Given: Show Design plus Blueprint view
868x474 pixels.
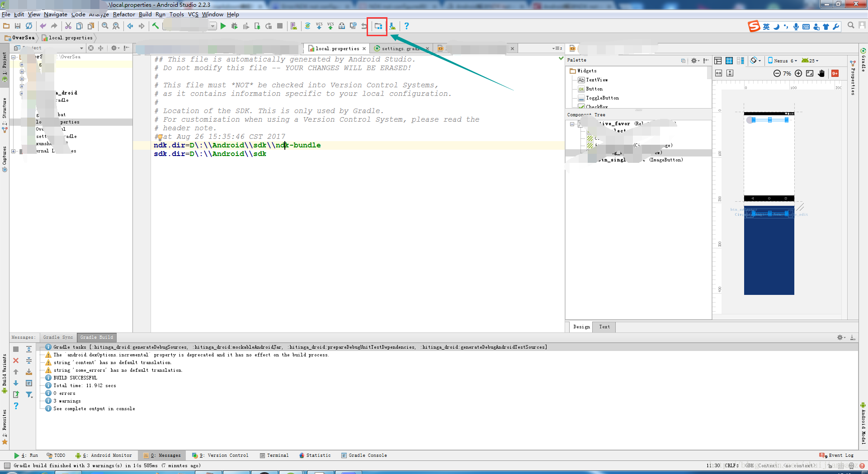Looking at the screenshot, I should (x=741, y=61).
